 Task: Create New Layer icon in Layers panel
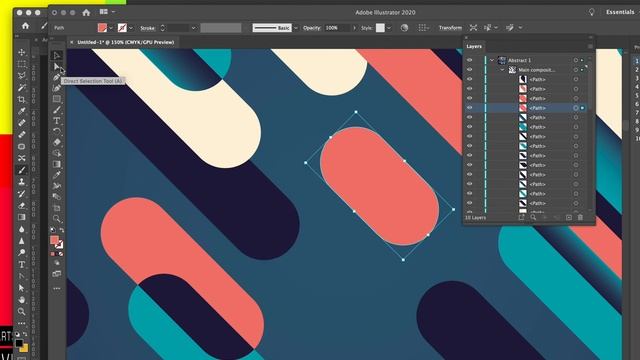point(569,218)
